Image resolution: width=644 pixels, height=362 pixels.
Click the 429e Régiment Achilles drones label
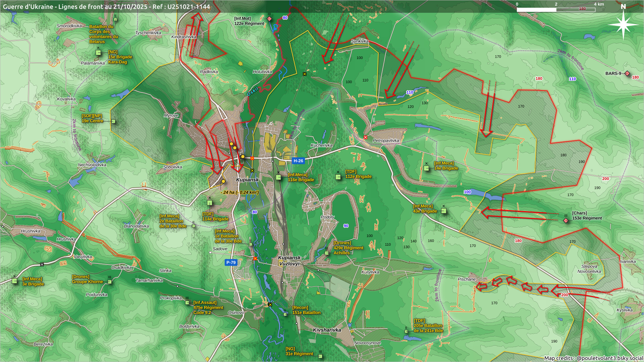(x=348, y=248)
